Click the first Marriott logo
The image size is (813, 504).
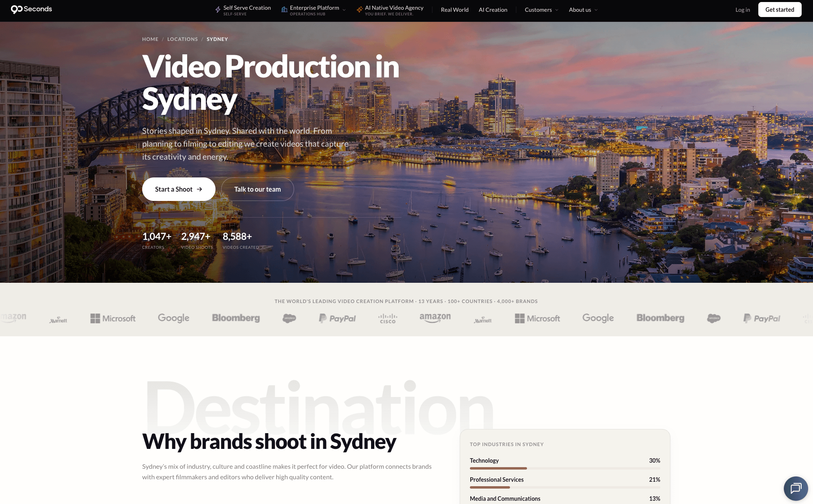click(x=58, y=320)
